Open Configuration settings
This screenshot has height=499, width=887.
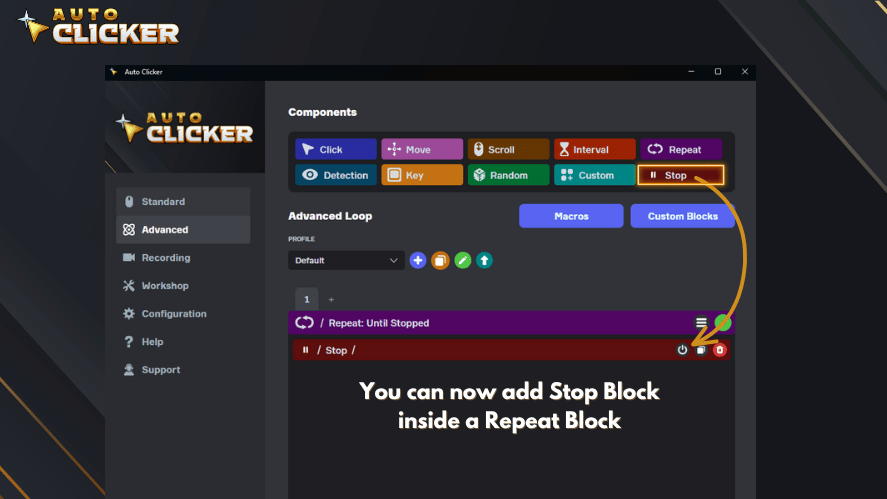point(183,313)
